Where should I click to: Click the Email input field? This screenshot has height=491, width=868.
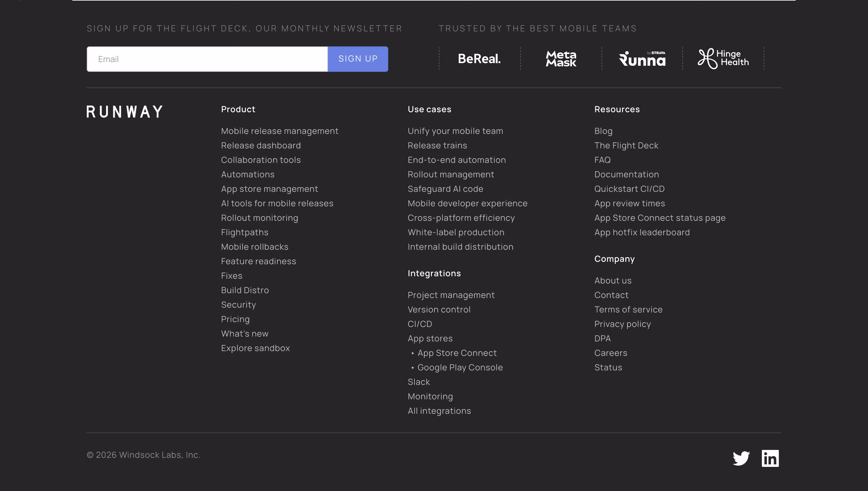coord(207,59)
